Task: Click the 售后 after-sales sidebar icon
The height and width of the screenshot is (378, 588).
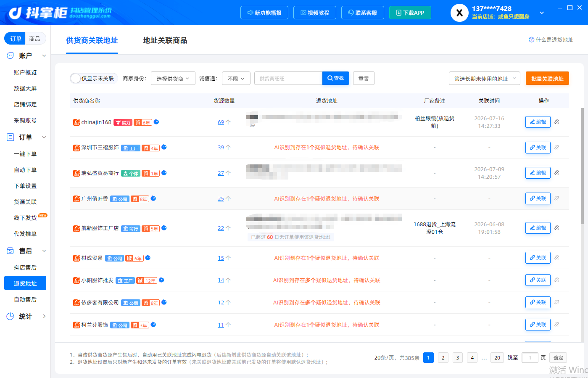Action: [x=11, y=251]
